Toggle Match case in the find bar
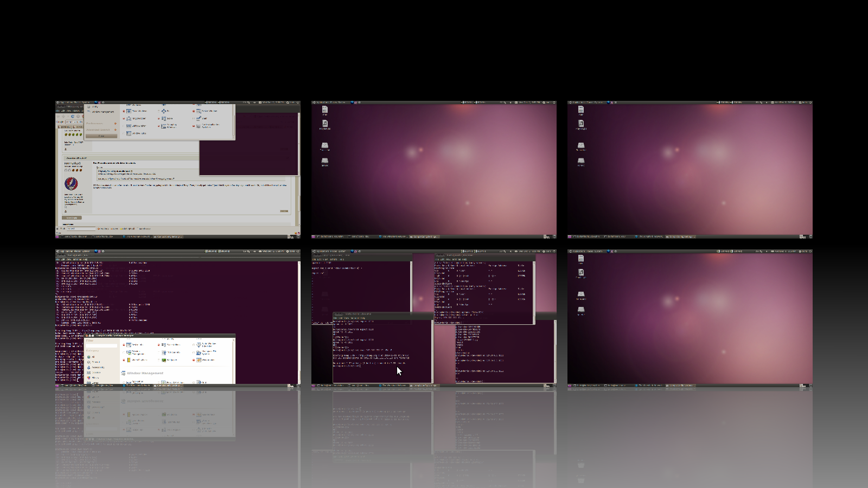The height and width of the screenshot is (488, 868). tap(138, 229)
